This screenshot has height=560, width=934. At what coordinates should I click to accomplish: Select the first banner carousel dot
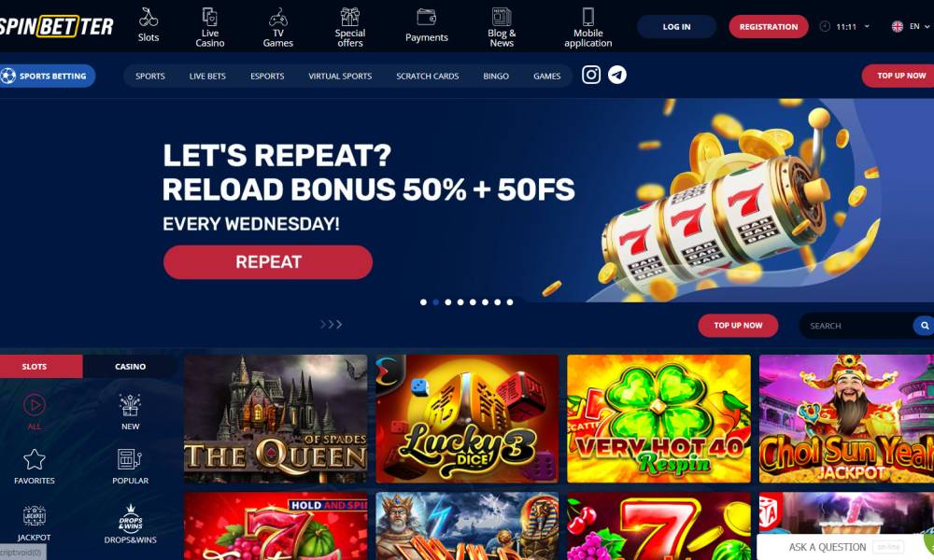(x=423, y=302)
